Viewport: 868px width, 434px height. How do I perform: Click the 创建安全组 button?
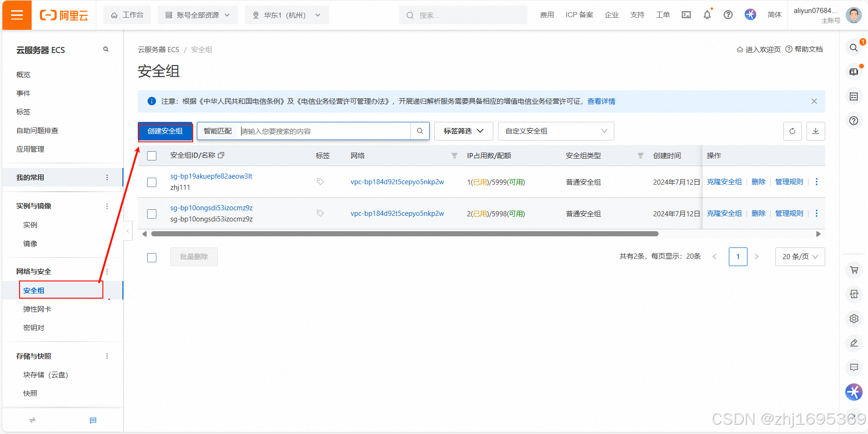[165, 131]
